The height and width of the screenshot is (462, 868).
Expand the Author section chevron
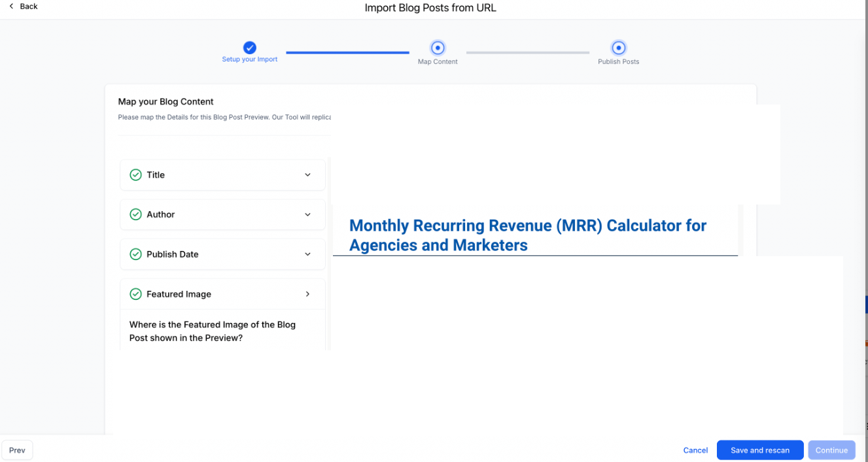tap(307, 214)
